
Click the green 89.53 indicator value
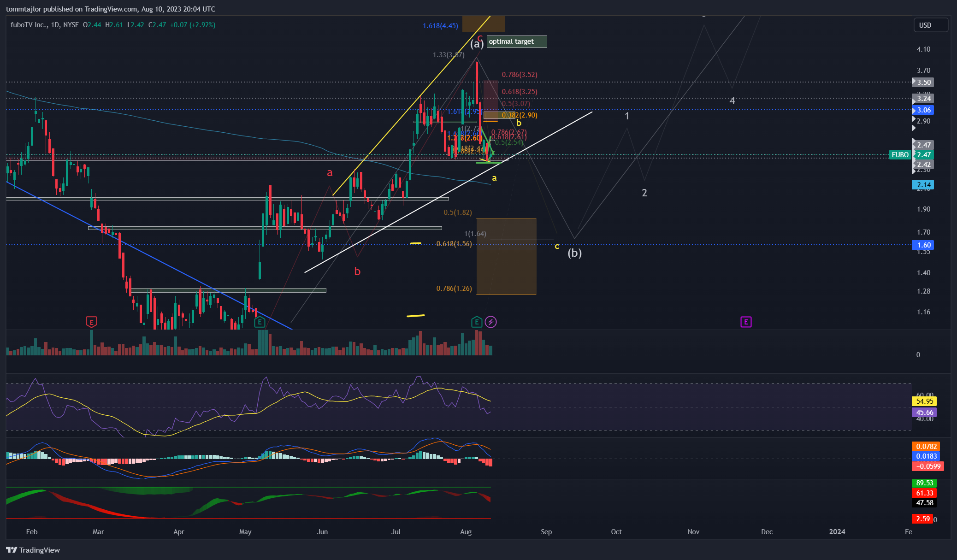(924, 483)
